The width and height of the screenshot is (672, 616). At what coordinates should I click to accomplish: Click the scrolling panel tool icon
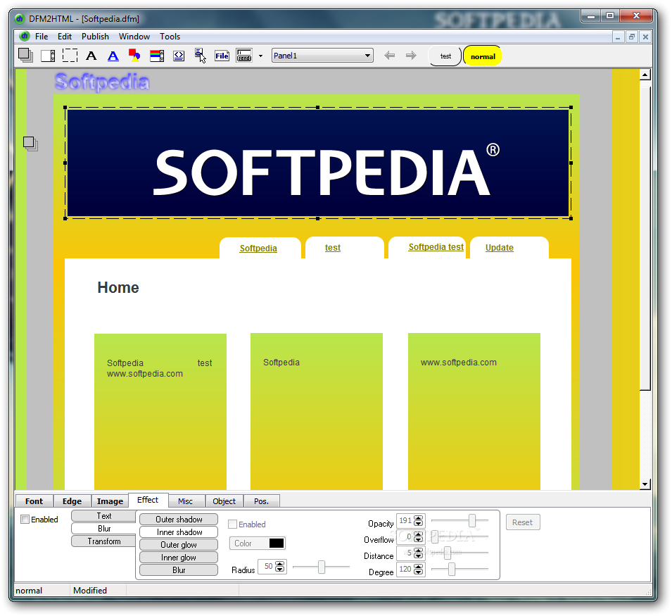tap(48, 56)
